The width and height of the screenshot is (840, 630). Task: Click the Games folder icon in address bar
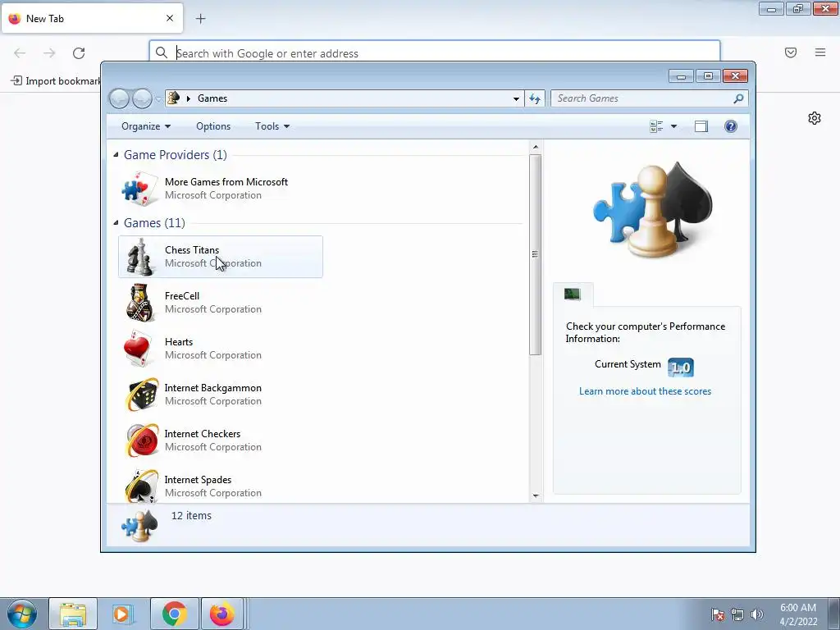pyautogui.click(x=174, y=98)
